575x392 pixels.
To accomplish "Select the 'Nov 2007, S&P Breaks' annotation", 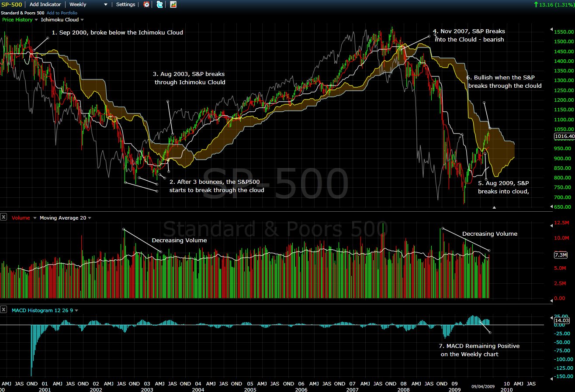I will 469,35.
